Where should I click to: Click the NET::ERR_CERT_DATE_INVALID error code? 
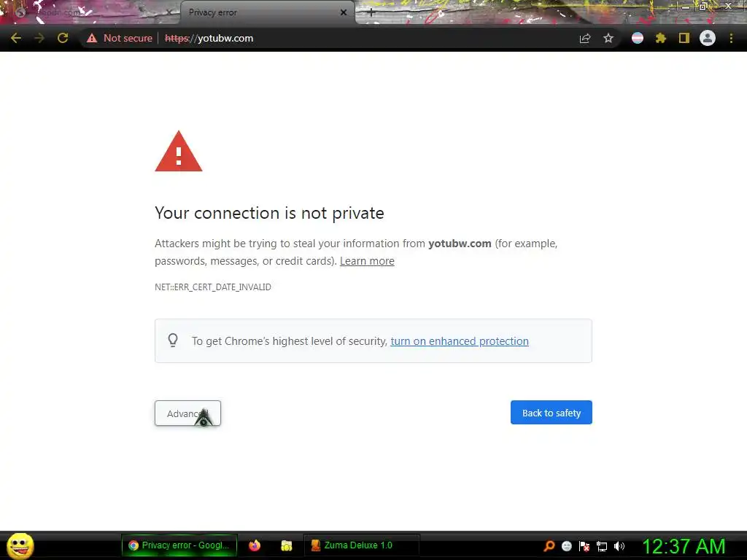coord(213,287)
